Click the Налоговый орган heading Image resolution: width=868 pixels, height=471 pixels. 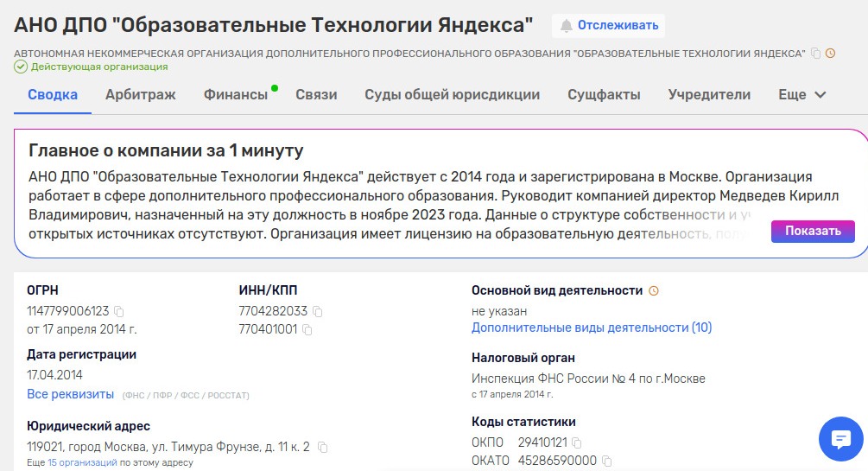click(x=523, y=358)
